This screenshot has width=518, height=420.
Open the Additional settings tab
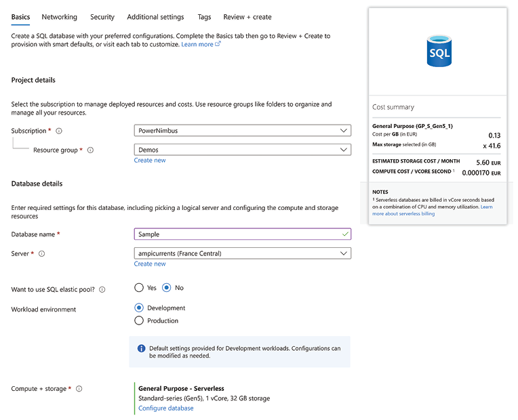(155, 17)
